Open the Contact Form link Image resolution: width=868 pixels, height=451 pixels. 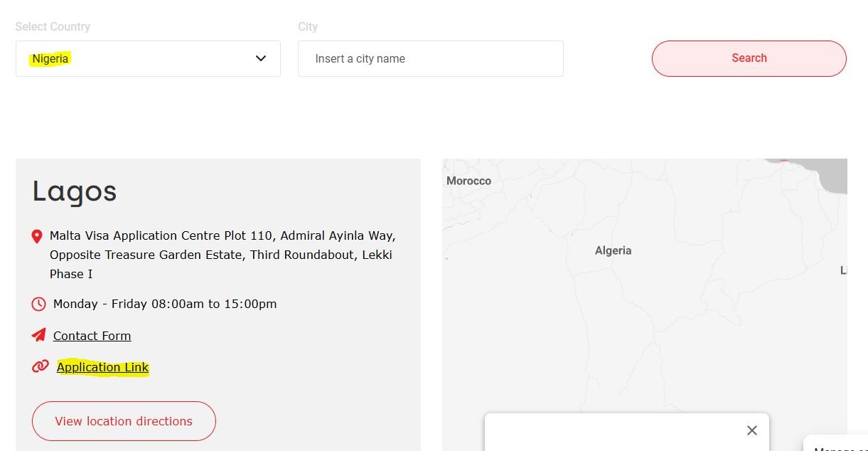(92, 335)
